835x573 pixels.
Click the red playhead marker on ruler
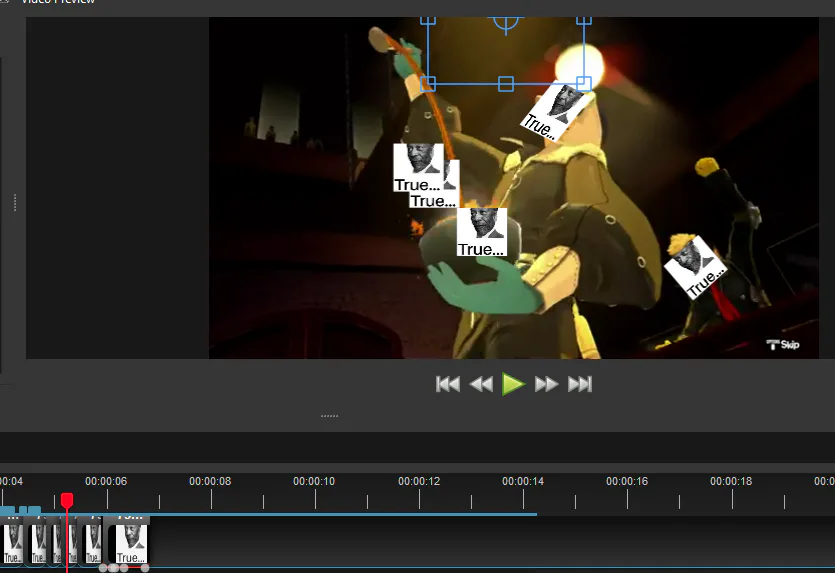(67, 500)
